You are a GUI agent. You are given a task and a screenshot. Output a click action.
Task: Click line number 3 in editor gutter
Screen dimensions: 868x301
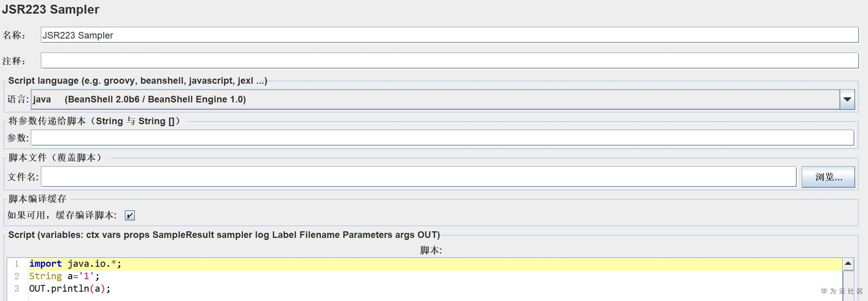(17, 289)
